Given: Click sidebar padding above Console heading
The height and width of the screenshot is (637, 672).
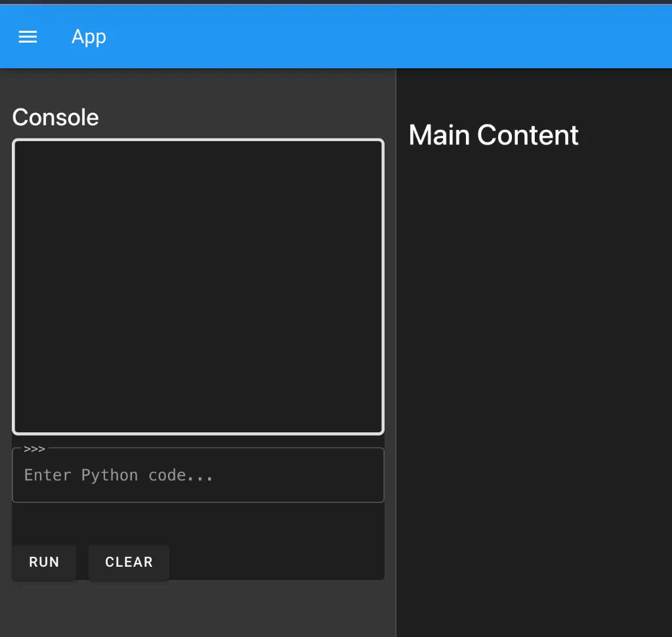Looking at the screenshot, I should (x=198, y=85).
